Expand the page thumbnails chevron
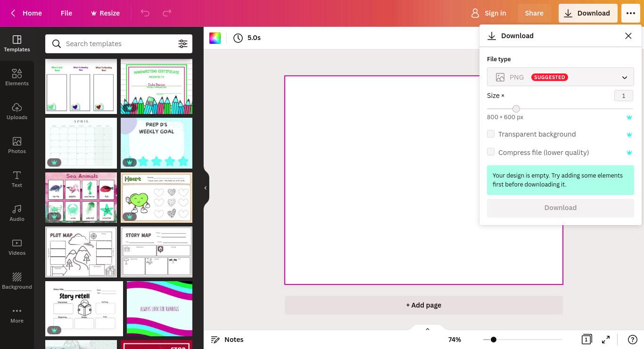This screenshot has width=644, height=349. 428,329
